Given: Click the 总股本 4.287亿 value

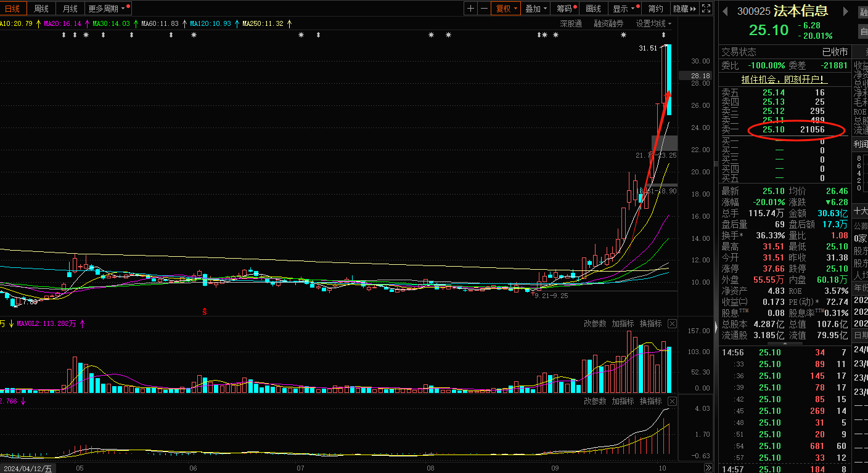Looking at the screenshot, I should [769, 324].
